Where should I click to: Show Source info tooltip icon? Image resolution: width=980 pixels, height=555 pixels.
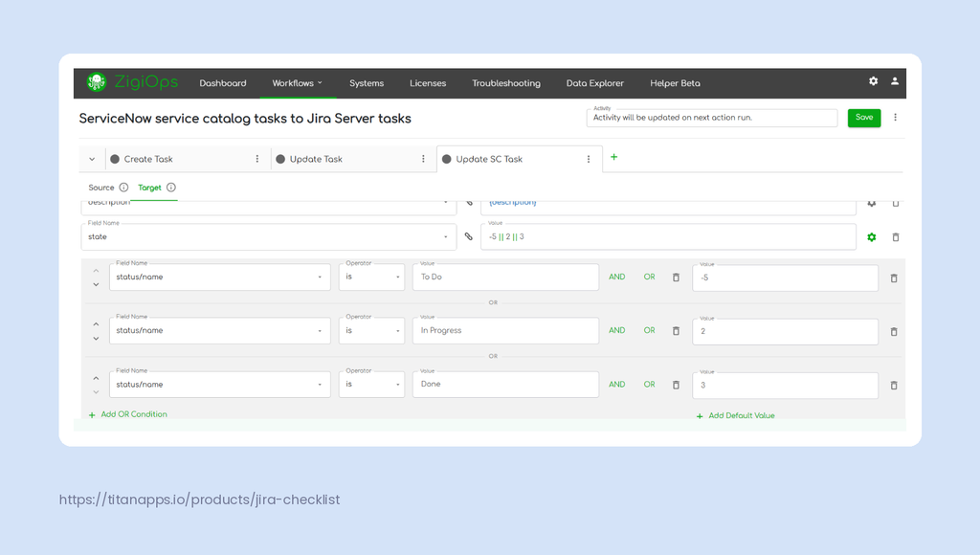[x=123, y=188]
